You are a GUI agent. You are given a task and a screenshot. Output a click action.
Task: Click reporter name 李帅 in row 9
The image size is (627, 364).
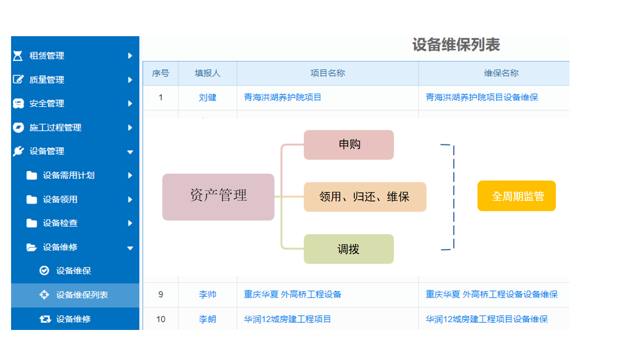(207, 295)
